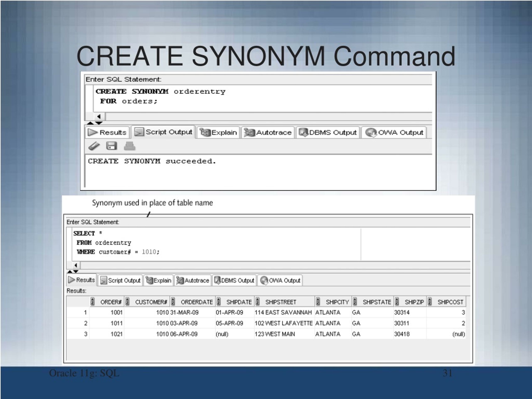Switch to the Script Output tab

click(164, 132)
